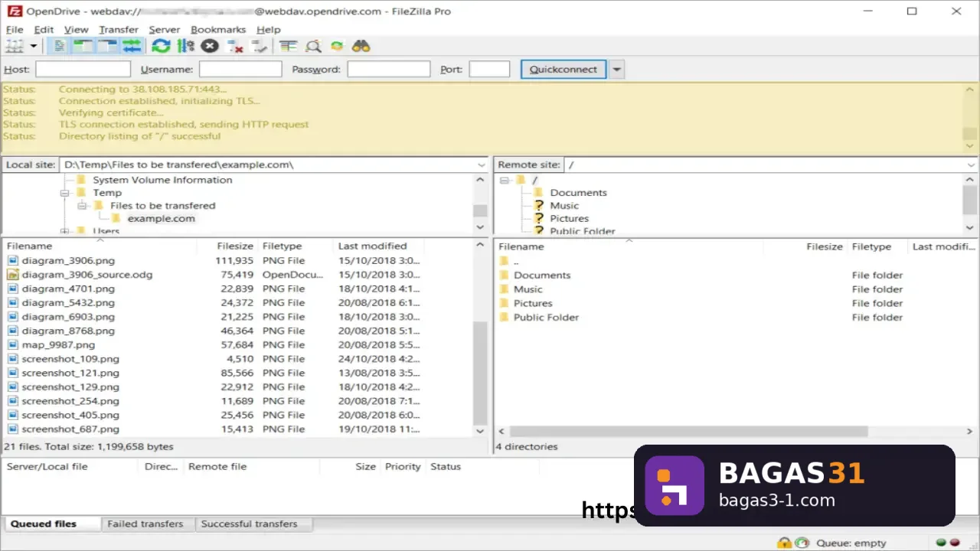The height and width of the screenshot is (551, 980).
Task: Click the Pictures folder question-mark icon in remote tree
Action: pyautogui.click(x=538, y=218)
